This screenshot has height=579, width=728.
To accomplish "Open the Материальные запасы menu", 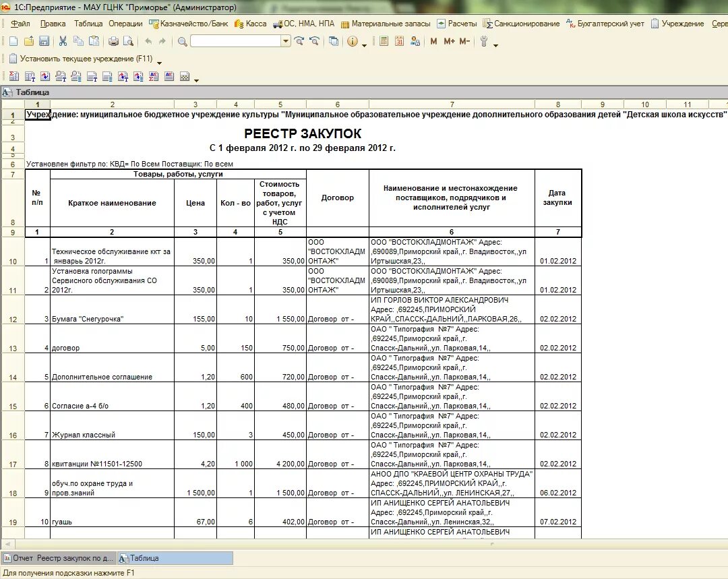I will tap(386, 24).
